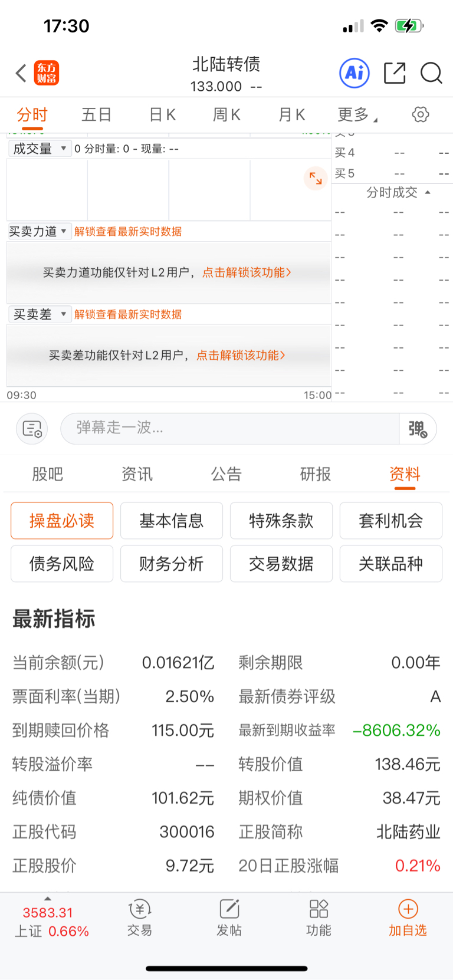Select the 资料 tab
Screen dimensions: 453x980
pyautogui.click(x=405, y=474)
